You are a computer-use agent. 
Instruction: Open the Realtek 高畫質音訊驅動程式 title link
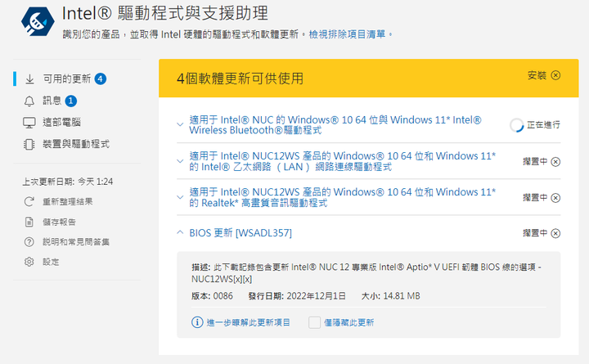pyautogui.click(x=342, y=197)
